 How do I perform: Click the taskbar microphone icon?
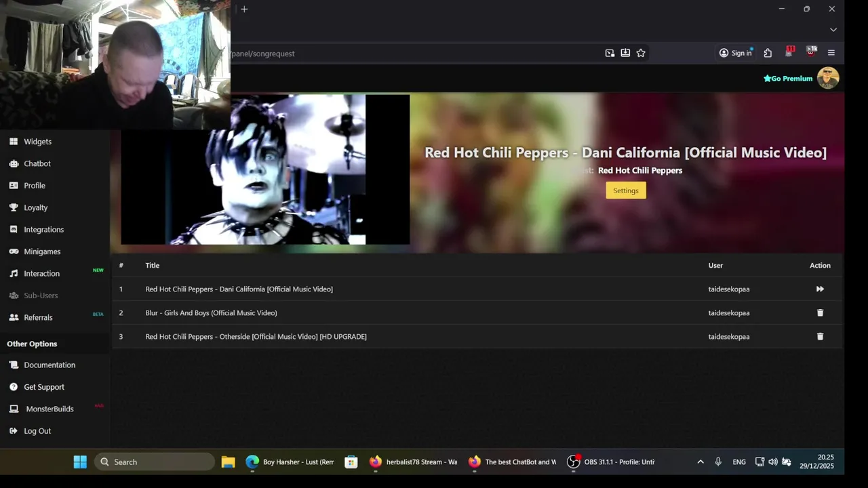tap(718, 462)
